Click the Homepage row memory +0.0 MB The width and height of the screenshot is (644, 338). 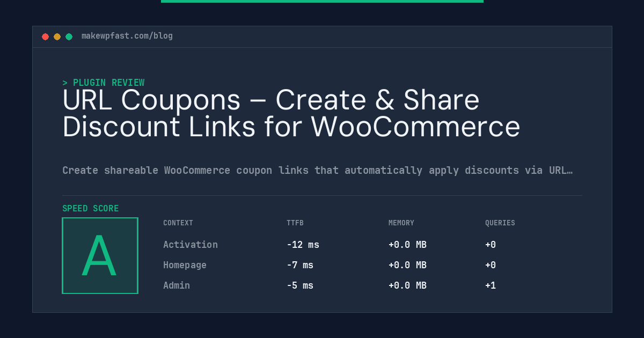point(407,265)
